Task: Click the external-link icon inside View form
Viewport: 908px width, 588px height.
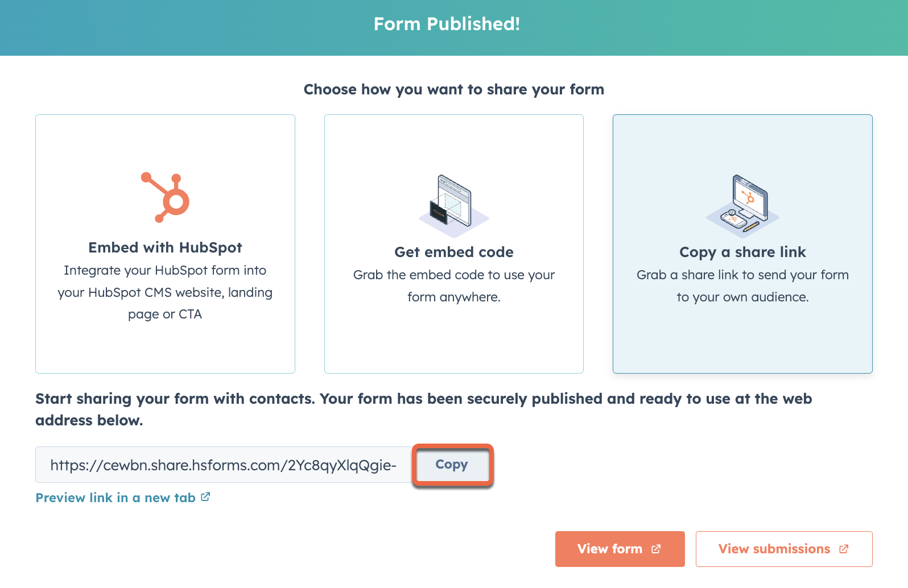Action: (x=655, y=549)
